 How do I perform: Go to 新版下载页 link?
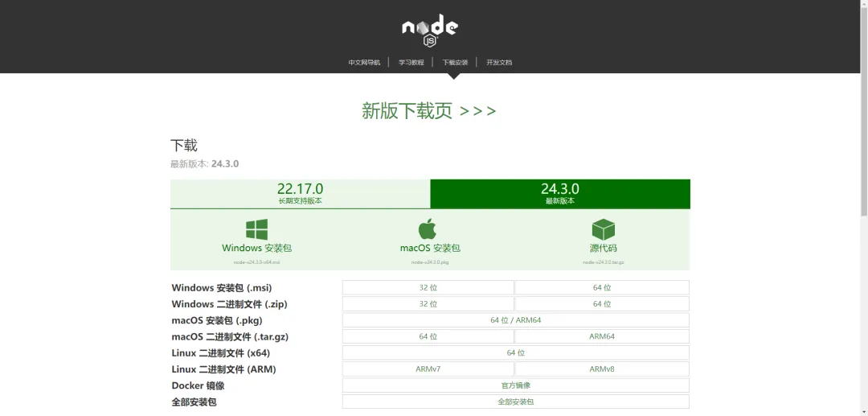pos(429,111)
